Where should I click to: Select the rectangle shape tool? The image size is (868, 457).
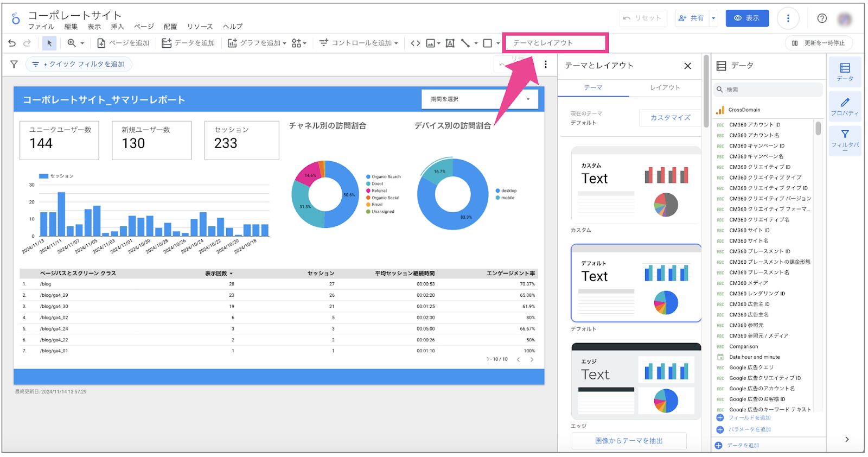click(488, 43)
